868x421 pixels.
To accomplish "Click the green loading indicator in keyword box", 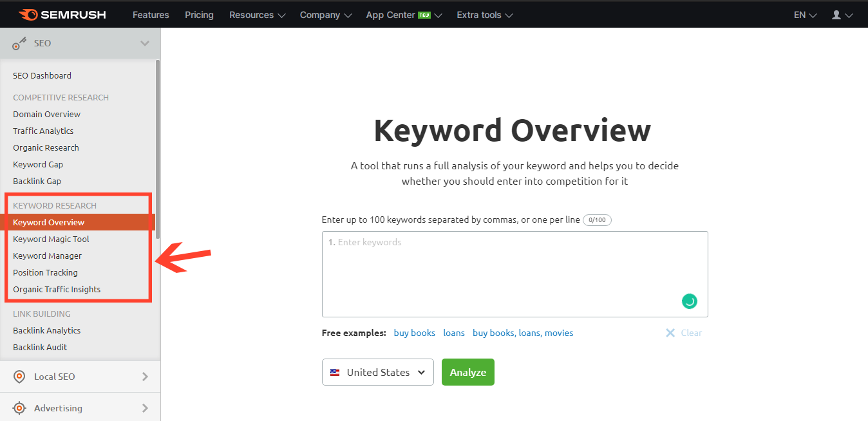I will coord(690,301).
